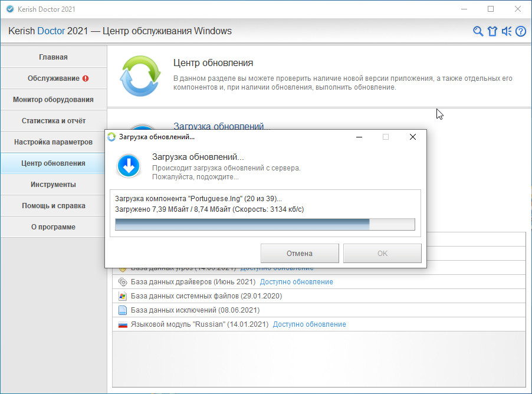Select Центр обновления in sidebar
Image resolution: width=532 pixels, height=394 pixels.
(53, 163)
